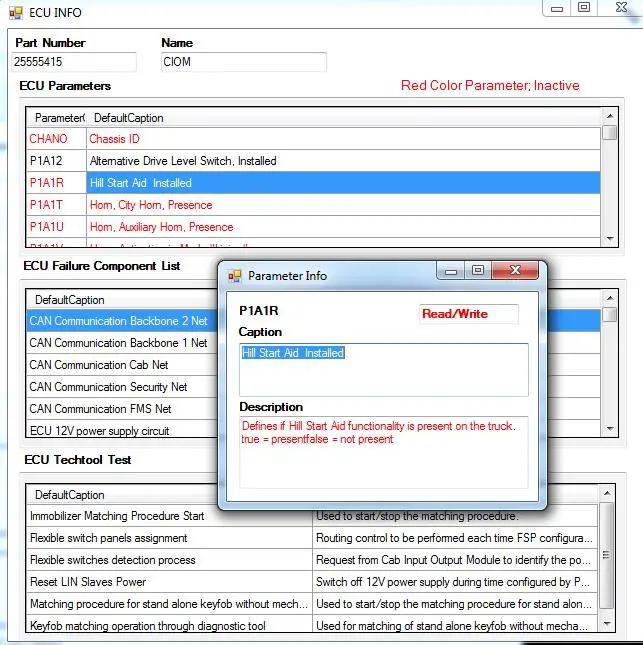Click the P1A1T parameter code cell
643x645 pixels.
pyautogui.click(x=56, y=204)
